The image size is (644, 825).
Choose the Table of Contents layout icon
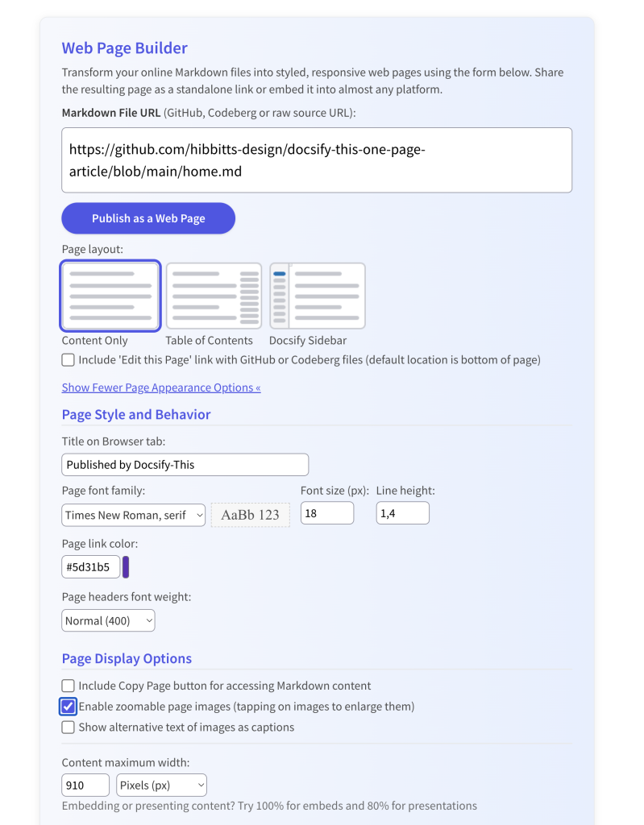[214, 296]
